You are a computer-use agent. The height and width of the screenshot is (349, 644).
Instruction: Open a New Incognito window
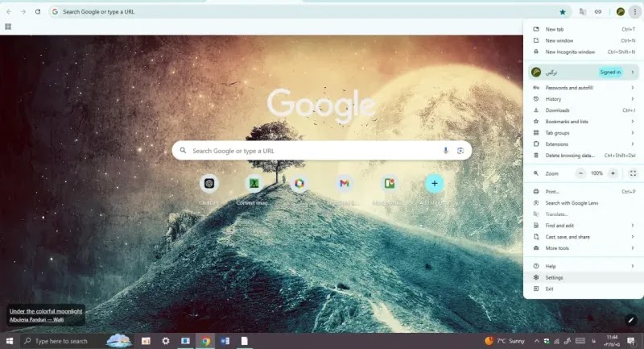tap(583, 52)
